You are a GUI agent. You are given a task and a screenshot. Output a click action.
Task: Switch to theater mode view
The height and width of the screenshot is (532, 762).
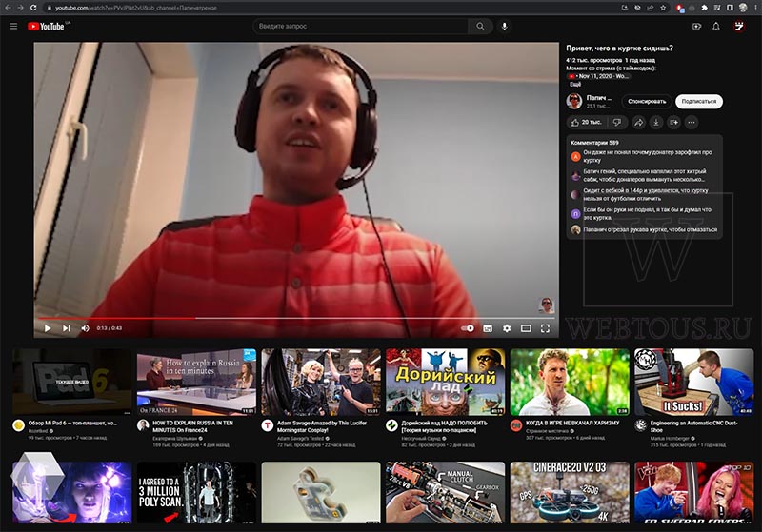526,328
